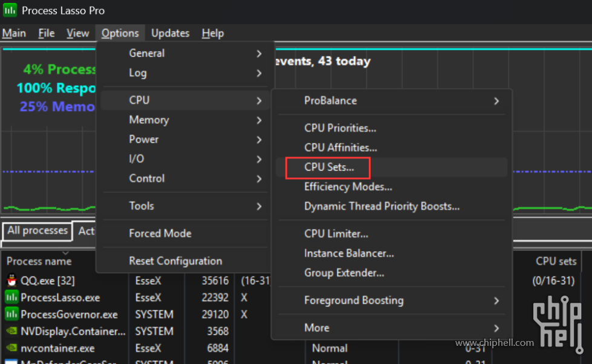Click the Process Lasso Pro title bar icon
The height and width of the screenshot is (364, 592).
point(10,10)
